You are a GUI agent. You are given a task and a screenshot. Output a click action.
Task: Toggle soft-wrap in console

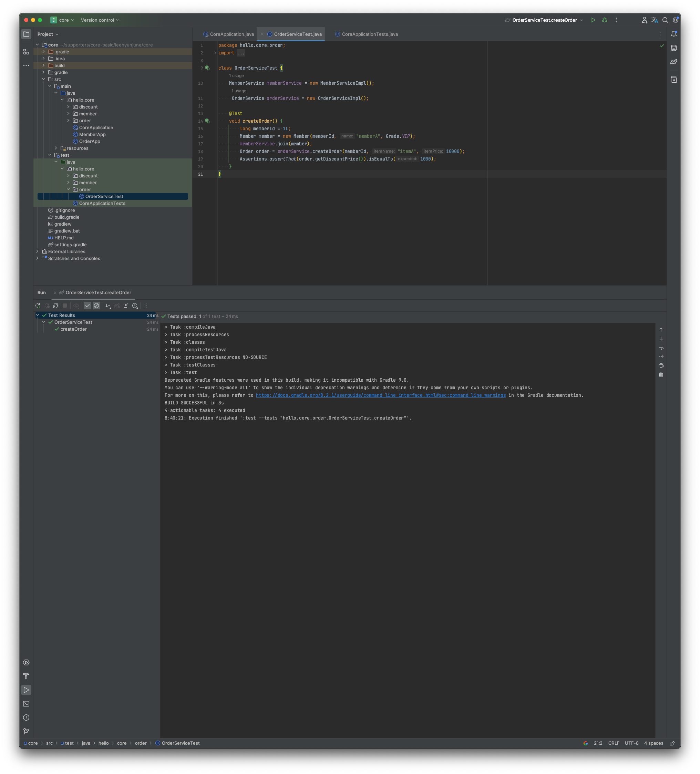tap(661, 348)
